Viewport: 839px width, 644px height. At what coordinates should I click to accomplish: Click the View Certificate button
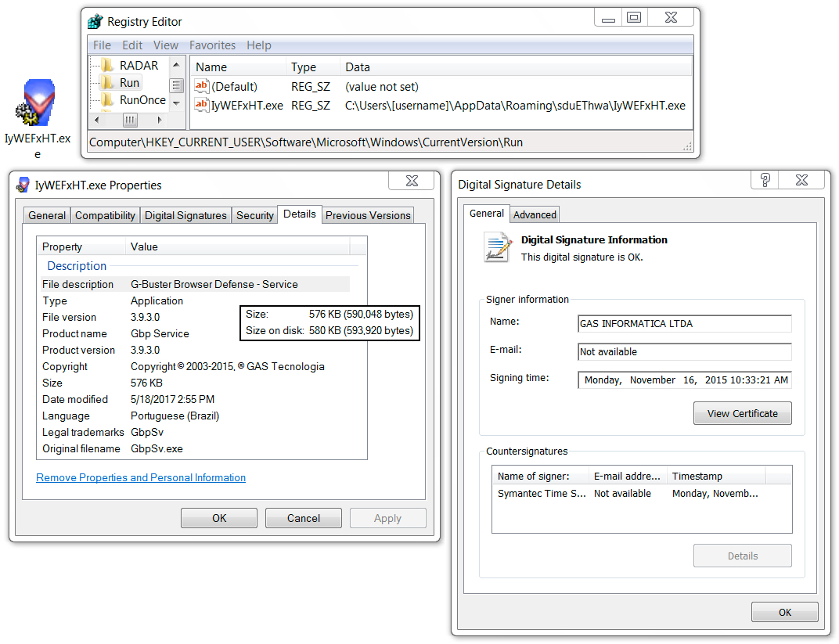coord(742,413)
